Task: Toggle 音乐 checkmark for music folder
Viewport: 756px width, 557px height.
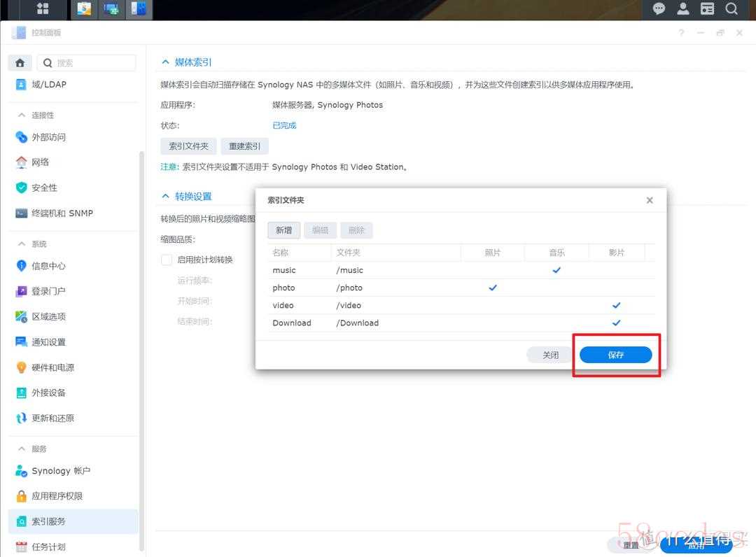Action: coord(556,270)
